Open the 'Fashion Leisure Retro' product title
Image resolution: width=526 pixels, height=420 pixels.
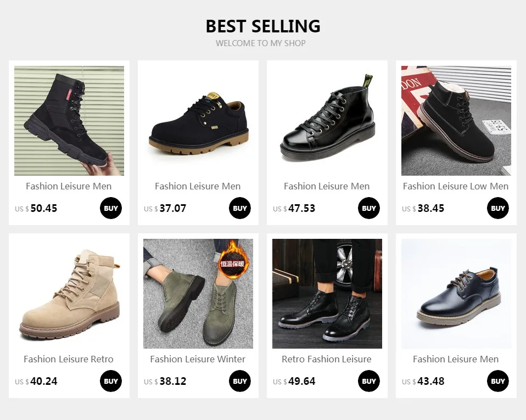click(69, 359)
